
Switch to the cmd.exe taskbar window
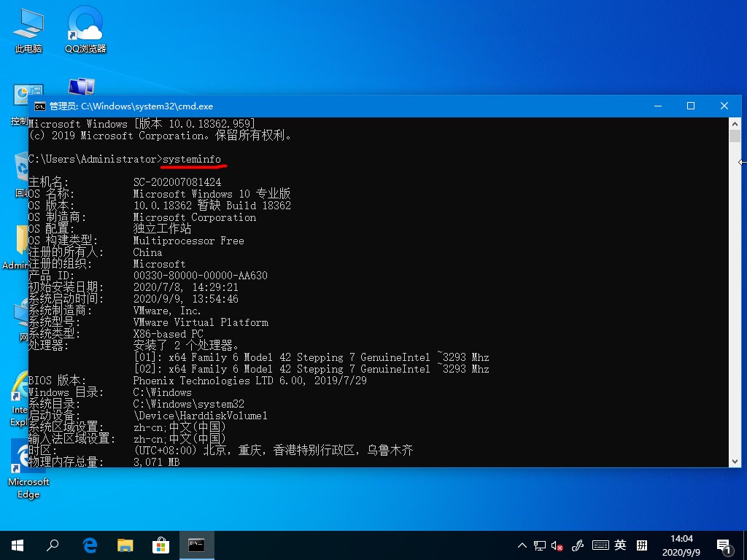[197, 545]
